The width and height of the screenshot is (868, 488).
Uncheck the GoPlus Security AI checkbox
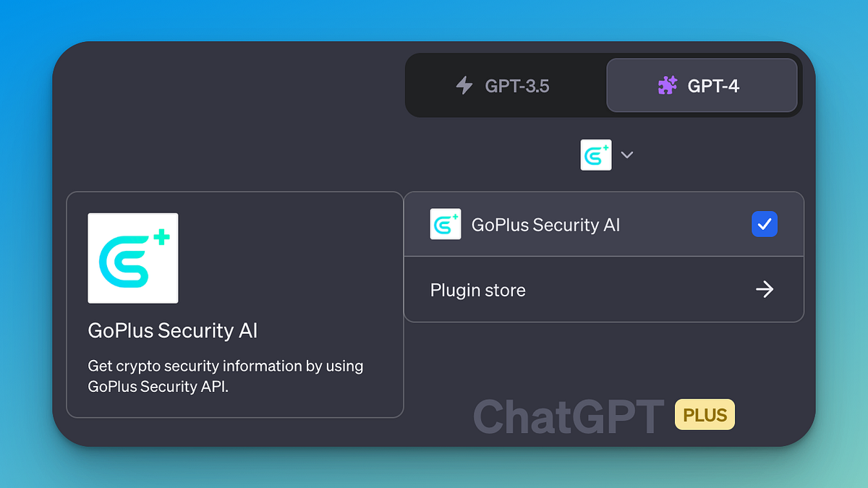[x=765, y=224]
